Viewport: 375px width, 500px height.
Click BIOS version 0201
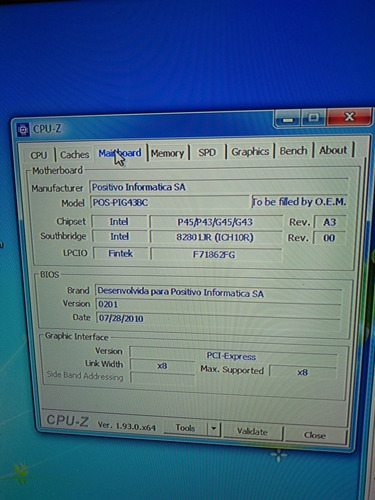[x=218, y=305]
